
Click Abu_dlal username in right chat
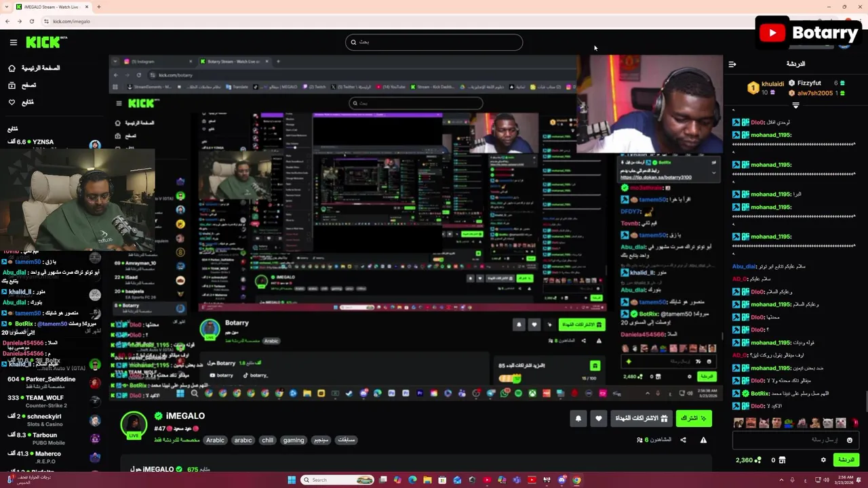744,266
